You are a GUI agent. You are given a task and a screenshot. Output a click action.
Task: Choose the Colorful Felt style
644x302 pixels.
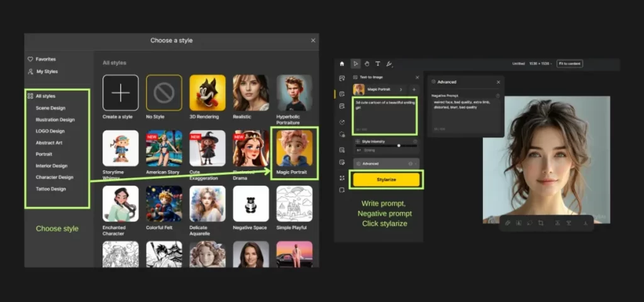click(164, 204)
